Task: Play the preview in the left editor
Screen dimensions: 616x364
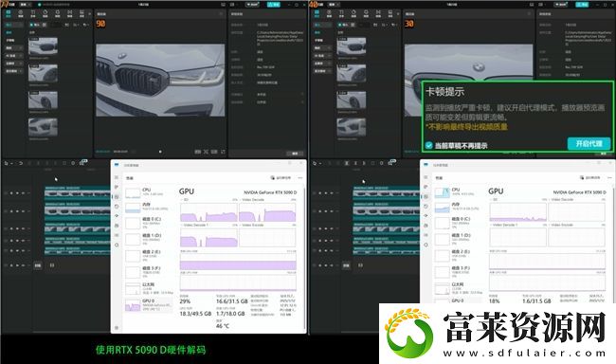Action: 160,152
